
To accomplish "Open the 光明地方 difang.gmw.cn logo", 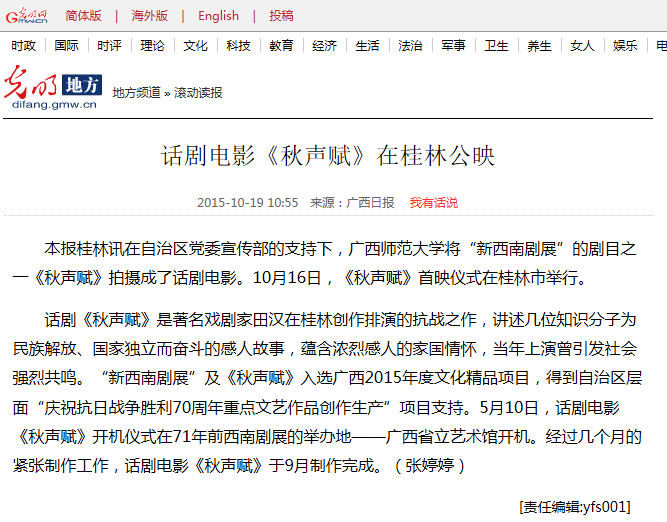I will coord(53,87).
